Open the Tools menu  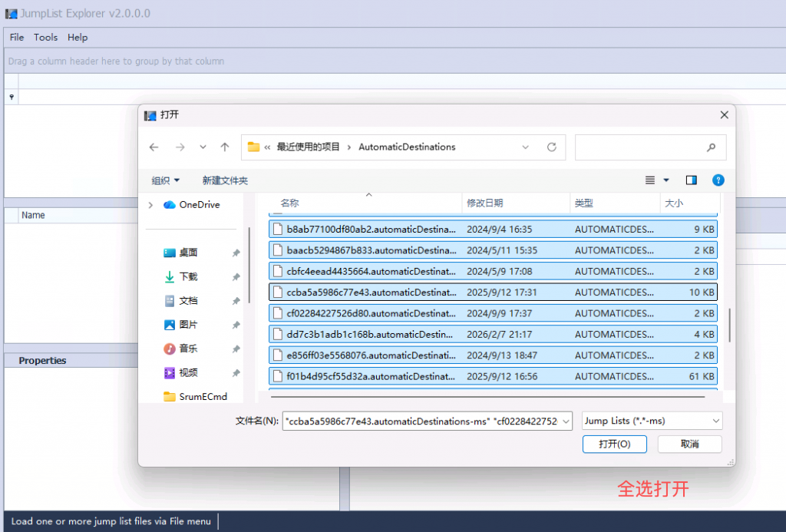(x=45, y=37)
